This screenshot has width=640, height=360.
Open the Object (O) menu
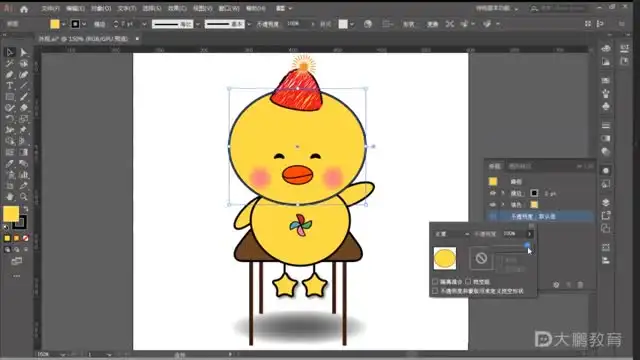pyautogui.click(x=101, y=9)
